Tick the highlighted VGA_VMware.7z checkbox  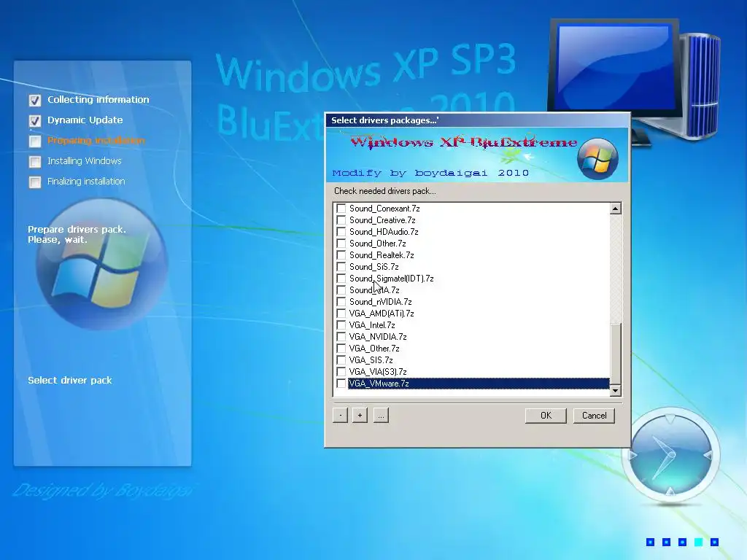click(341, 384)
